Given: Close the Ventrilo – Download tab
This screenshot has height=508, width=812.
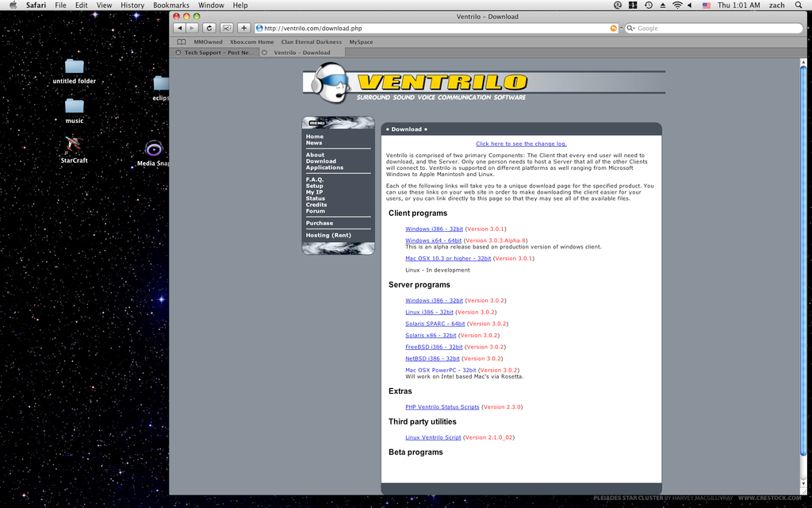Looking at the screenshot, I should pos(264,52).
